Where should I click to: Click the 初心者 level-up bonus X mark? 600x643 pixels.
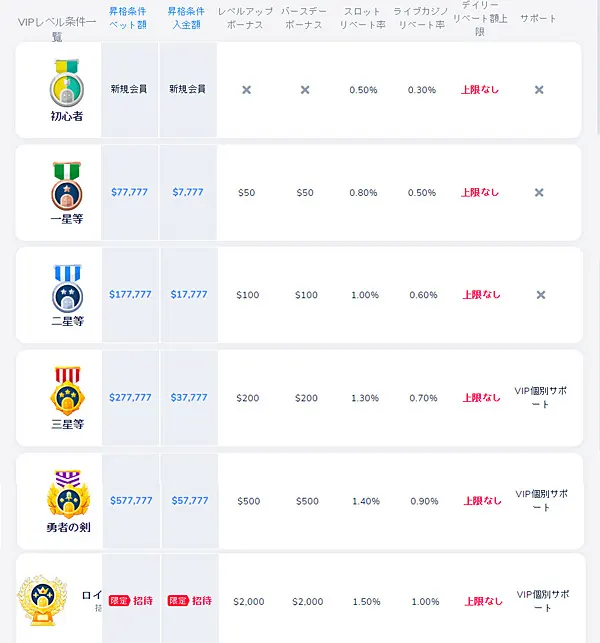(x=247, y=90)
